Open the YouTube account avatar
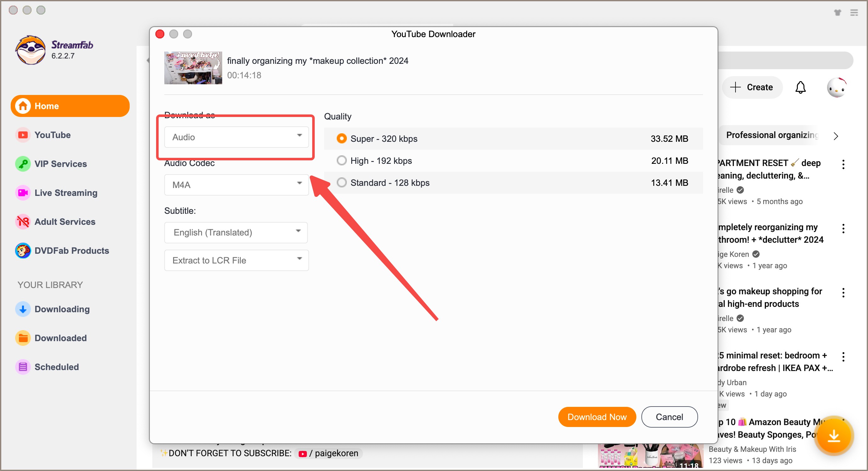Image resolution: width=868 pixels, height=471 pixels. pos(837,87)
